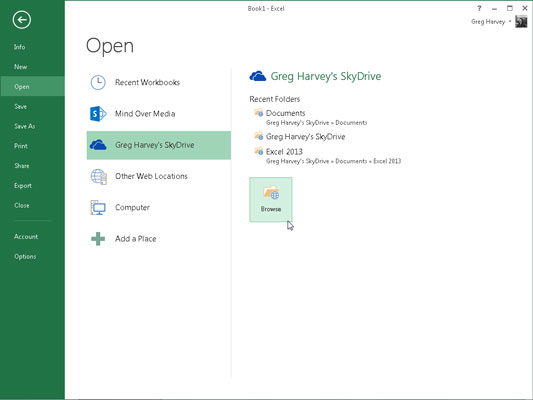
Task: Click the Recent Workbooks clock icon
Action: point(98,82)
